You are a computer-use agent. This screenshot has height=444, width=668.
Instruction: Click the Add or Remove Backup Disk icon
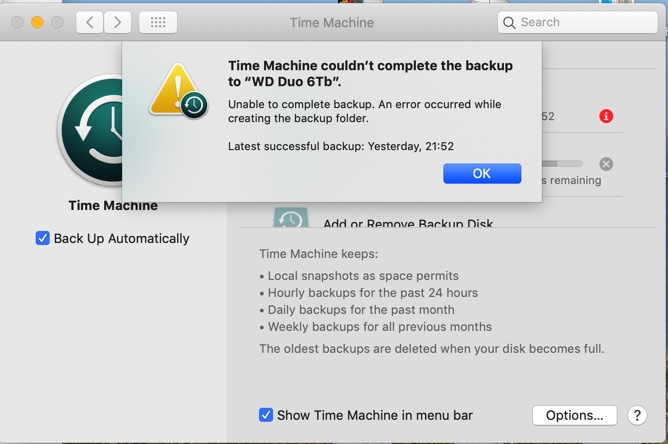tap(290, 218)
